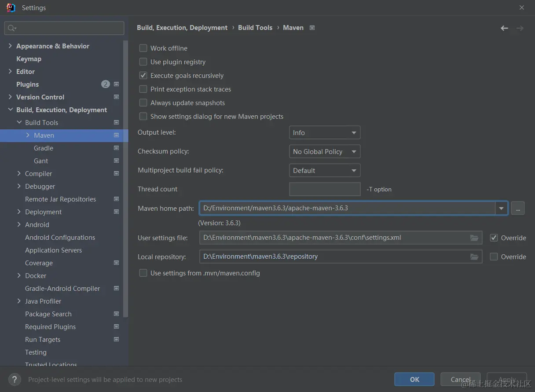Click project settings icon on Remote Jar Repositories row
This screenshot has height=392, width=535.
117,199
